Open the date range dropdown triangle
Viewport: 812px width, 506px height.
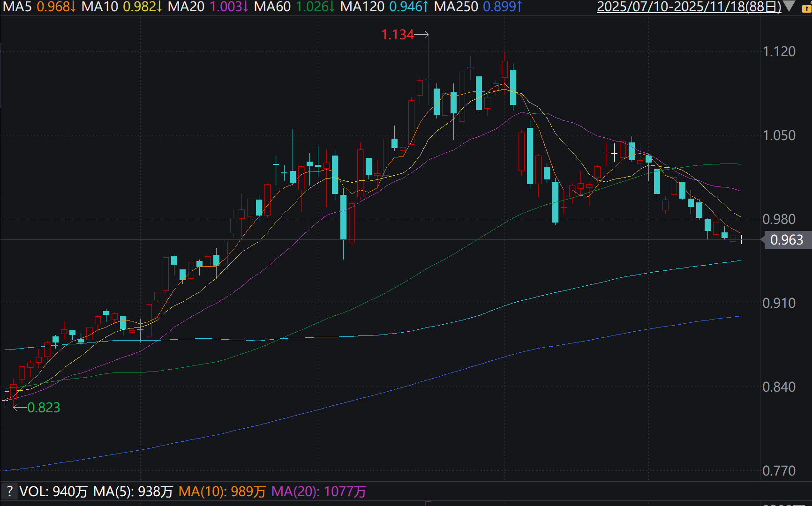pyautogui.click(x=790, y=7)
